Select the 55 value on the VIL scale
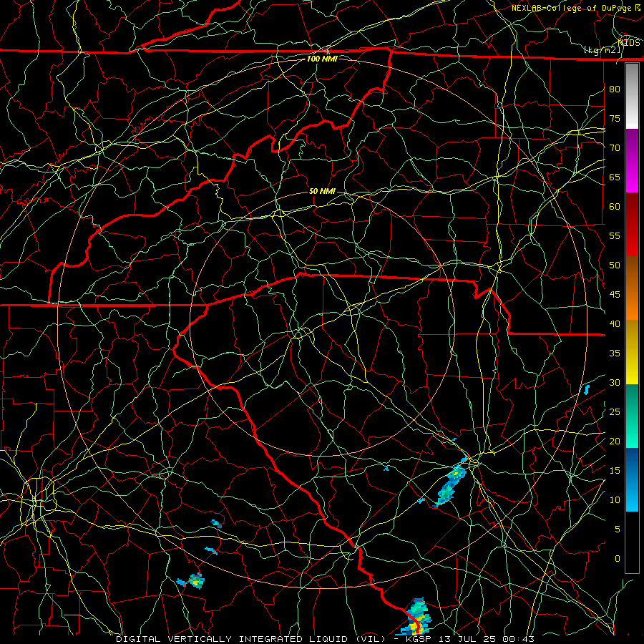644x644 pixels. point(615,235)
